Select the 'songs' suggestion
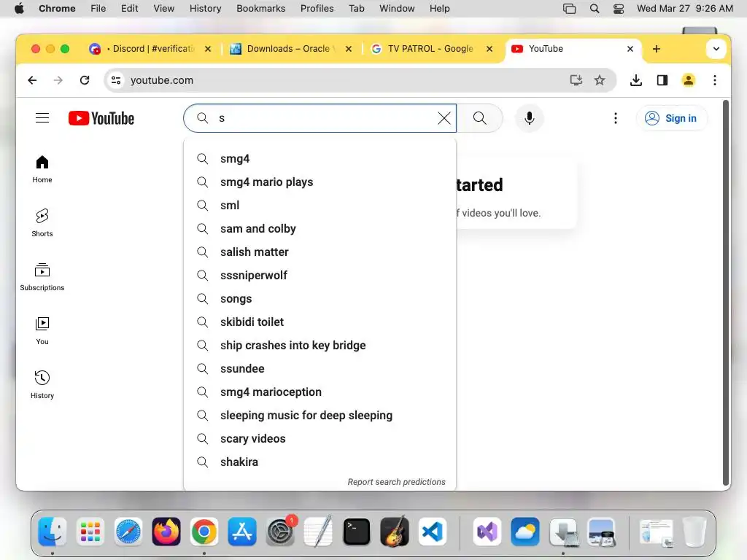 (x=320, y=298)
